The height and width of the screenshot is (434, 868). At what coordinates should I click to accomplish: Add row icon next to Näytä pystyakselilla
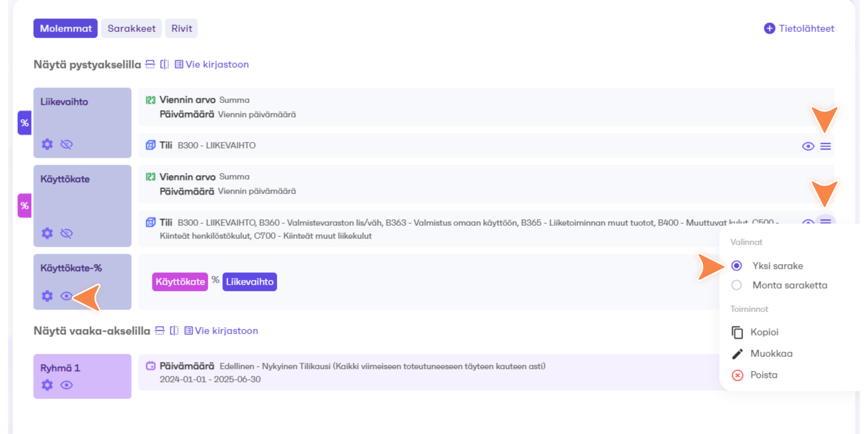[150, 64]
